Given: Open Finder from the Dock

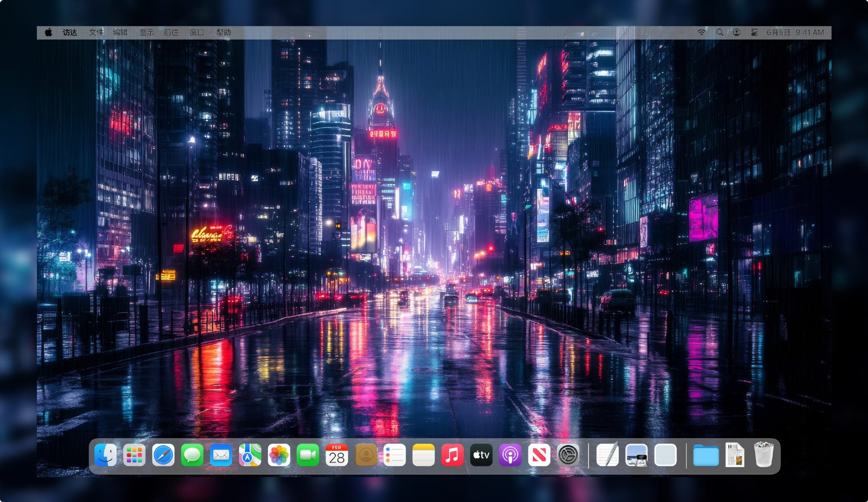Looking at the screenshot, I should click(x=106, y=456).
